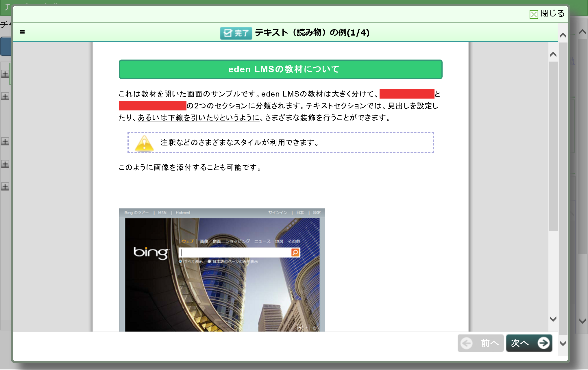Click the first red hidden-text block

407,94
